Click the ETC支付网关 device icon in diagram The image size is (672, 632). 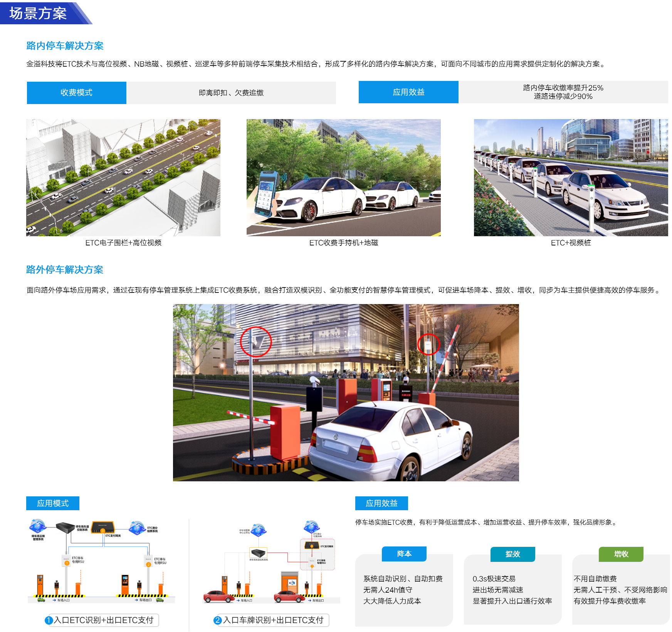pyautogui.click(x=312, y=545)
